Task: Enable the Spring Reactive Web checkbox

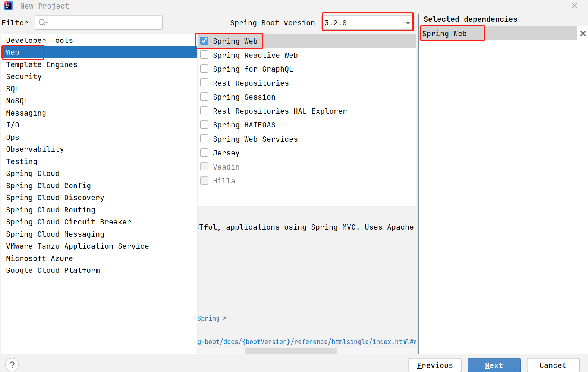Action: tap(204, 55)
